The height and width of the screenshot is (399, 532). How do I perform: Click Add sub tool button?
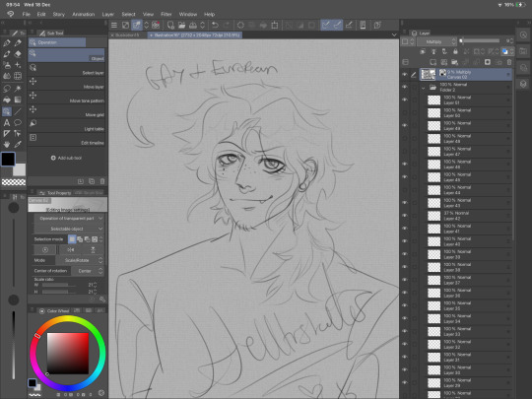(67, 158)
